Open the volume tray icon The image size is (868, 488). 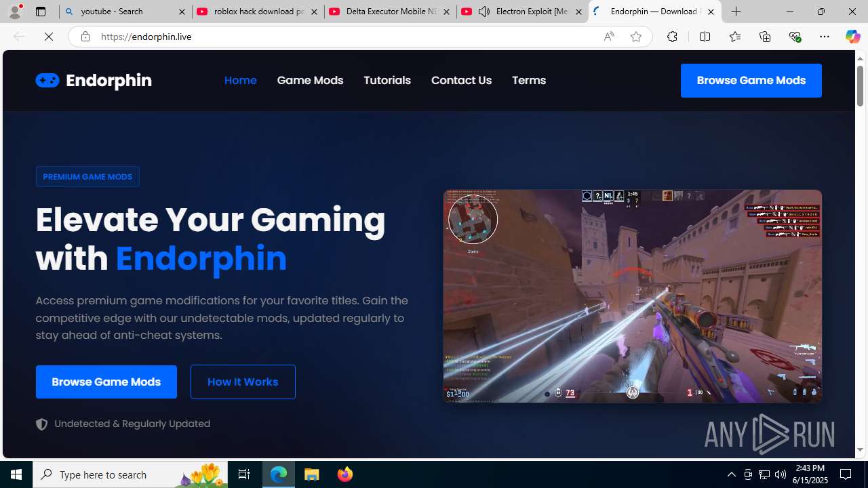[781, 474]
